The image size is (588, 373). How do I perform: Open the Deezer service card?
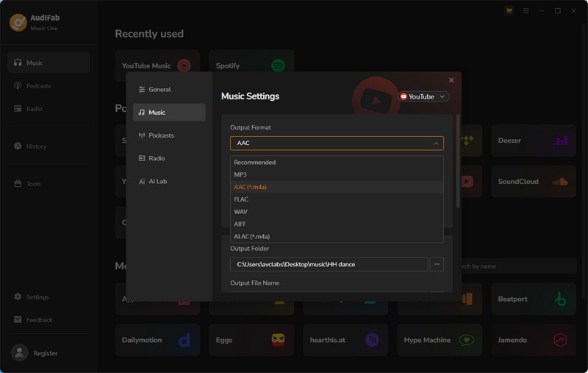[x=534, y=141]
